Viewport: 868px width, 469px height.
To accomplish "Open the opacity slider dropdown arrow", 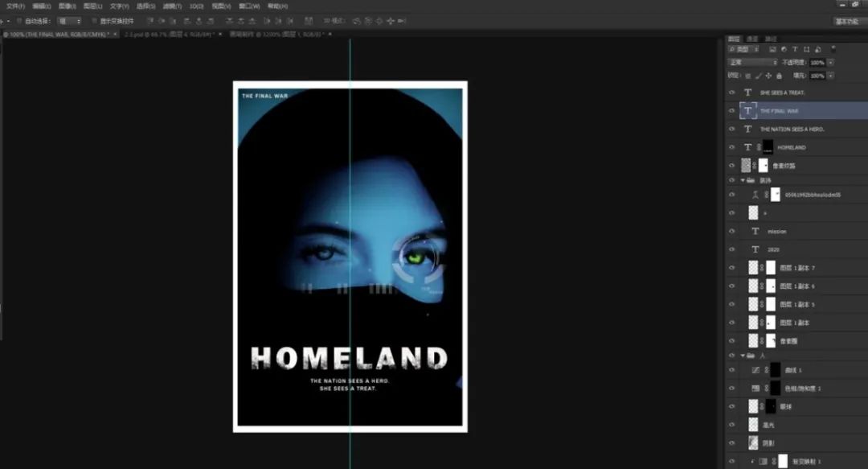I will click(831, 63).
